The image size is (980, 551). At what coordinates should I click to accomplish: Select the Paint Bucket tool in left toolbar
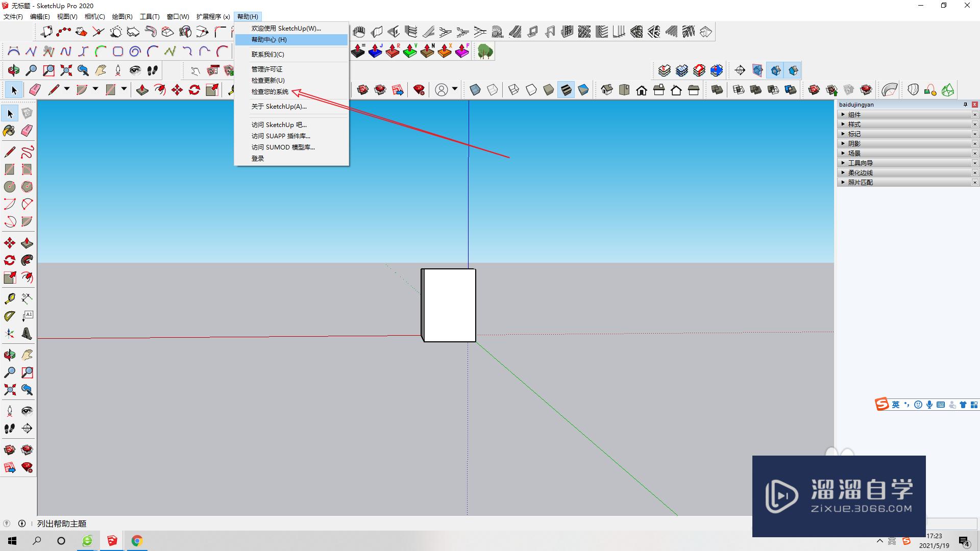click(9, 131)
